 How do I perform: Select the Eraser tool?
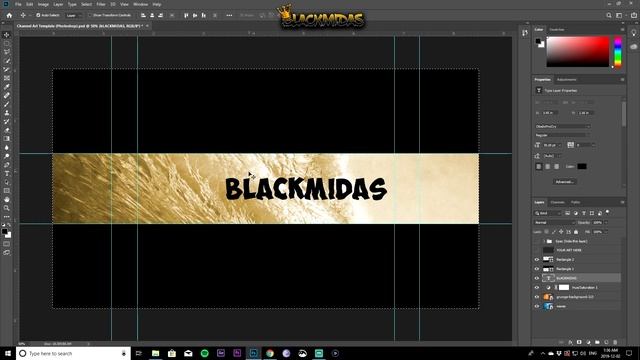click(x=7, y=130)
